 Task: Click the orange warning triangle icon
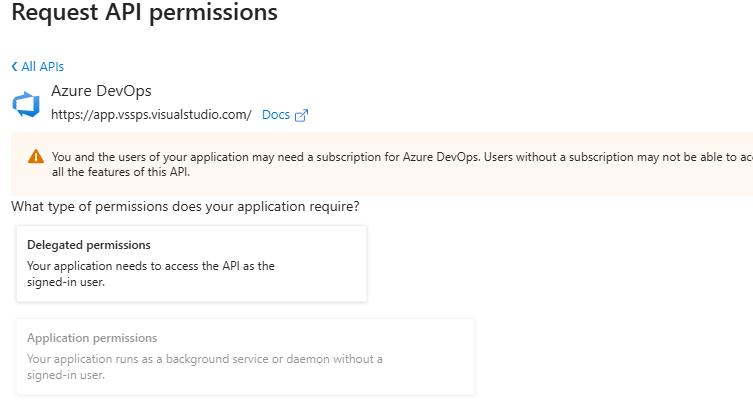tap(36, 157)
